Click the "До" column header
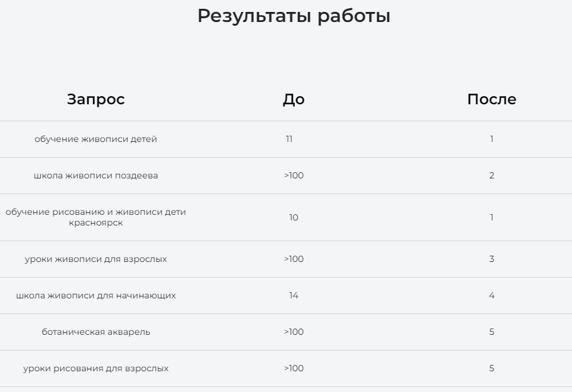572x392 pixels. pos(294,99)
